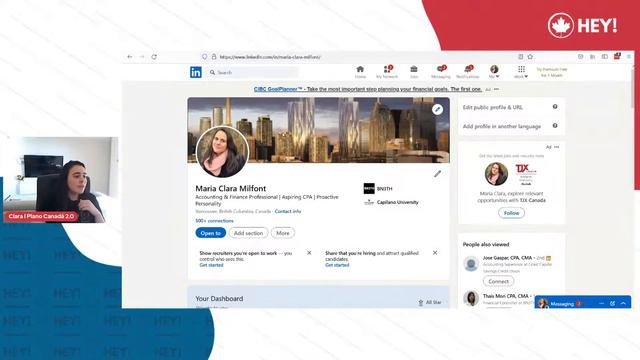Open Messaging in the top nav bar
640x360 pixels.
441,72
